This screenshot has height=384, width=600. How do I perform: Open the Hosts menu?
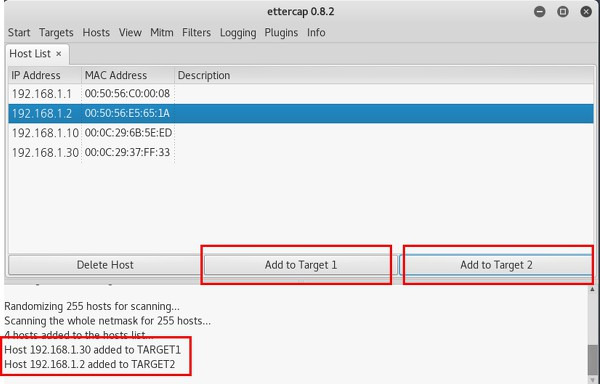(96, 33)
